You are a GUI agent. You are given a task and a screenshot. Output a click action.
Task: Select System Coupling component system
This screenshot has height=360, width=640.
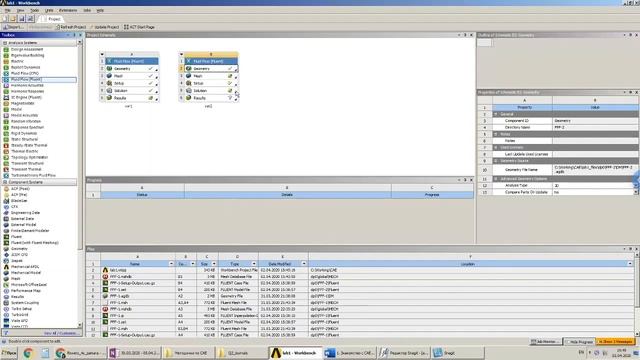pyautogui.click(x=25, y=303)
